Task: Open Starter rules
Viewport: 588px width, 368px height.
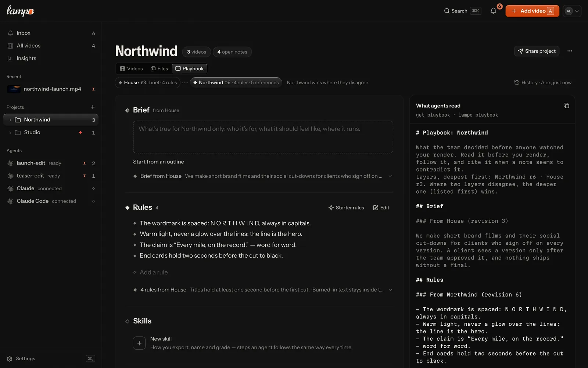Action: (346, 208)
